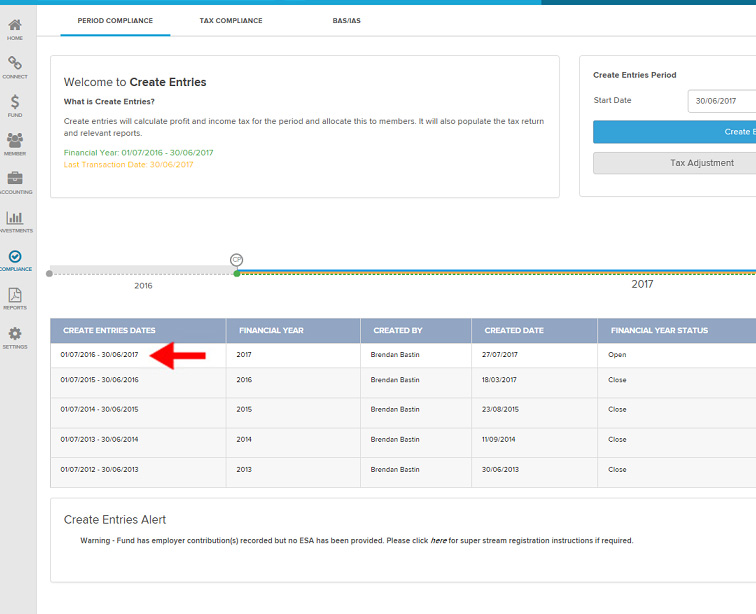Click the Financial Year date range text

[x=138, y=152]
